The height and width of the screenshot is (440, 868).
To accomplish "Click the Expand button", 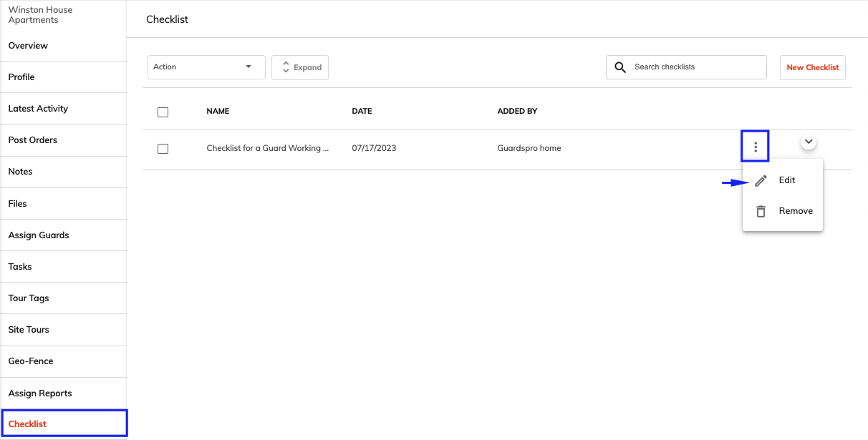I will [300, 67].
